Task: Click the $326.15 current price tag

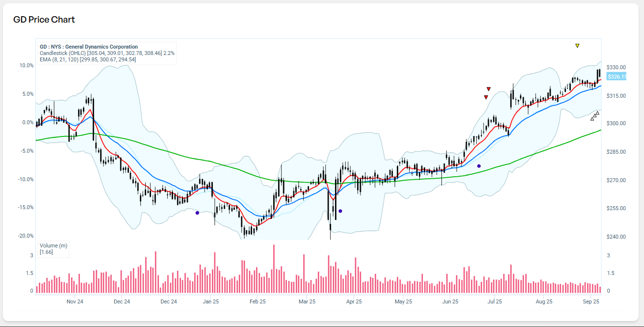Action: pos(617,77)
